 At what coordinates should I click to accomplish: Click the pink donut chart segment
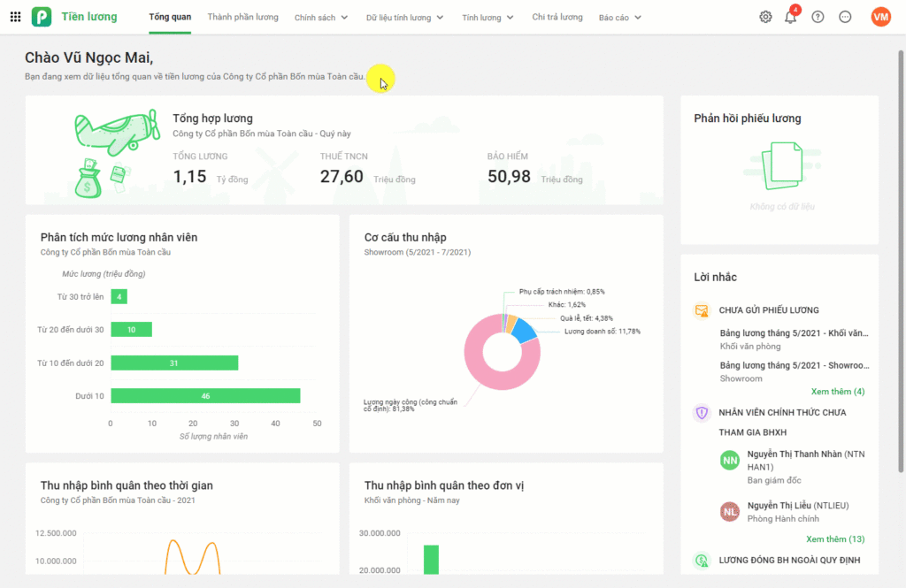[479, 371]
